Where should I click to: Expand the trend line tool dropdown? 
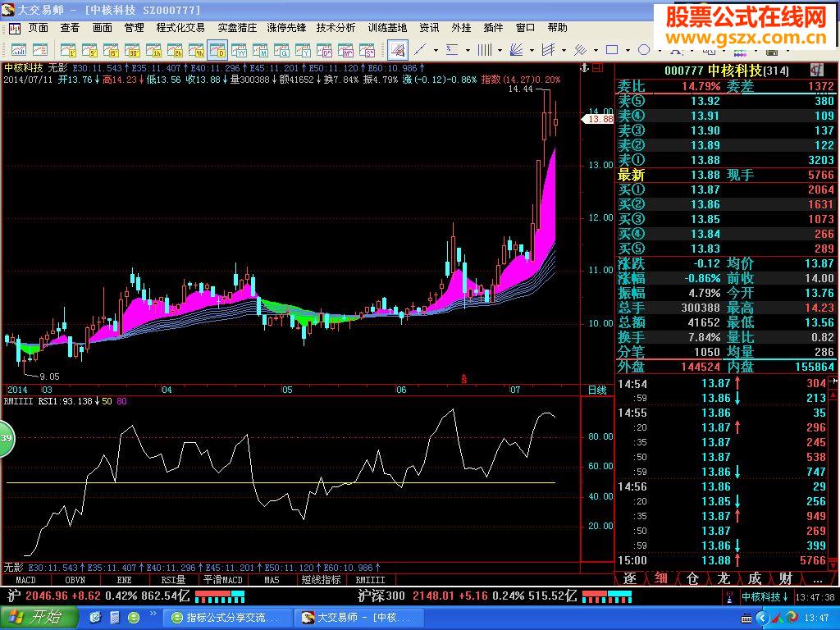[x=436, y=50]
